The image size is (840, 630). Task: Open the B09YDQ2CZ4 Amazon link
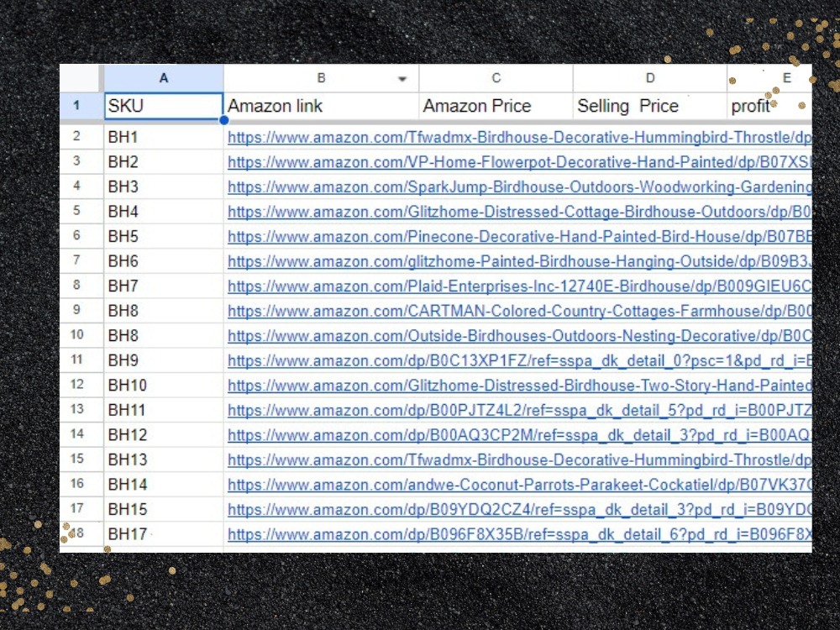(519, 510)
